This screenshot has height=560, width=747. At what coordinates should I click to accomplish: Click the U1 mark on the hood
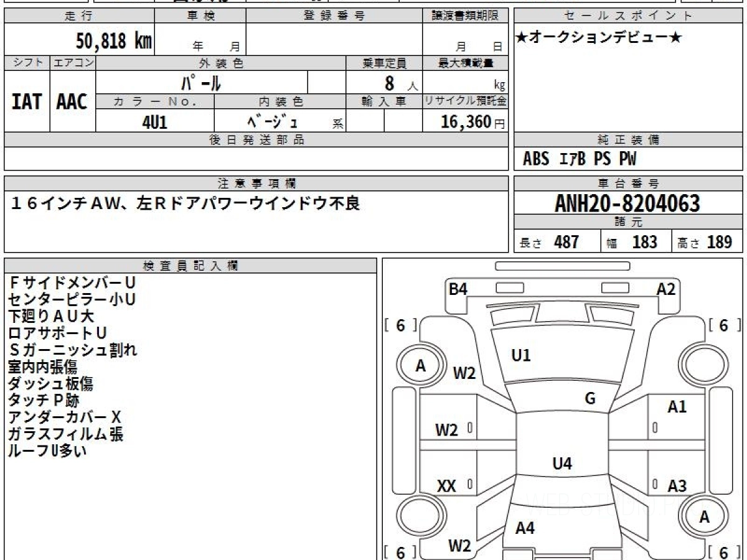point(520,356)
